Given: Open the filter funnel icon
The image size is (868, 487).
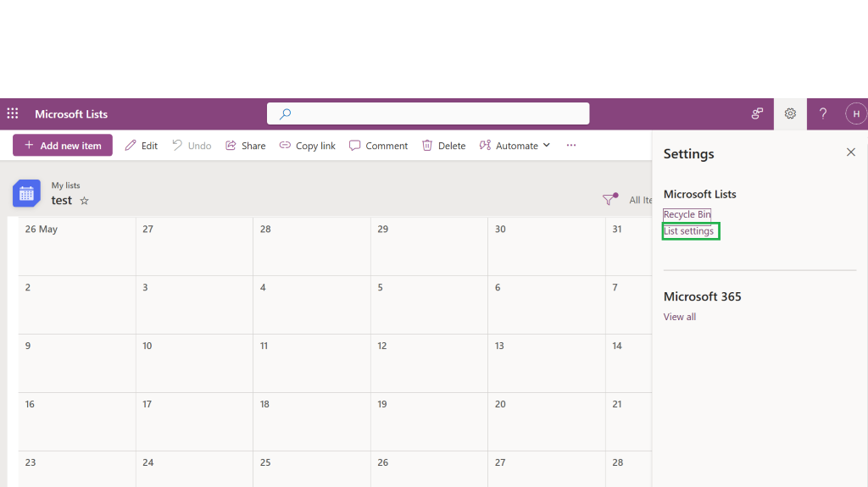Looking at the screenshot, I should point(610,199).
